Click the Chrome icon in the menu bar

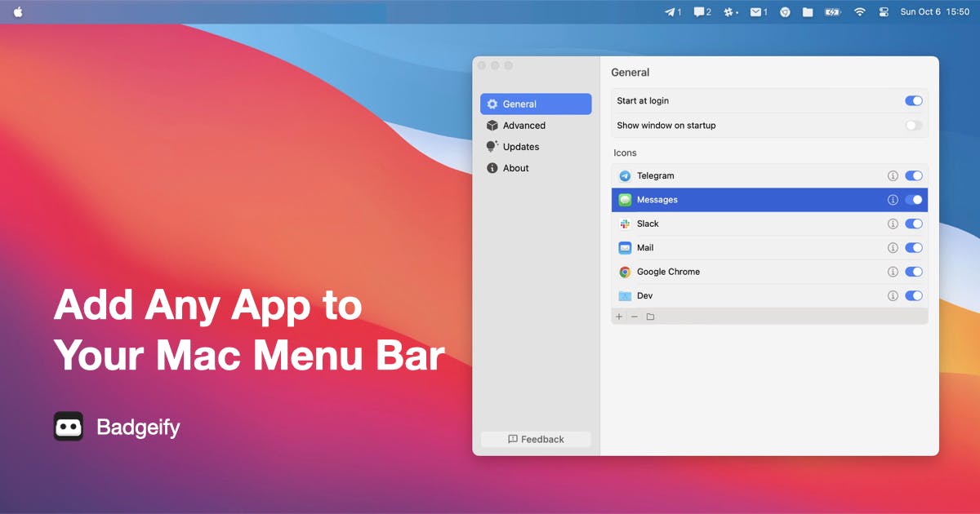[x=785, y=12]
